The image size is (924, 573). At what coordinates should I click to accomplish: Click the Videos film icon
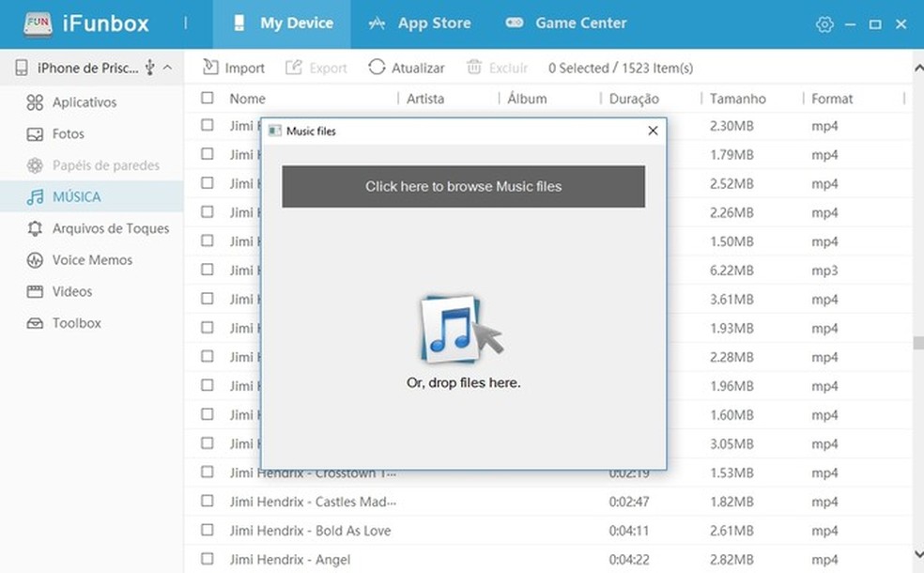point(35,292)
